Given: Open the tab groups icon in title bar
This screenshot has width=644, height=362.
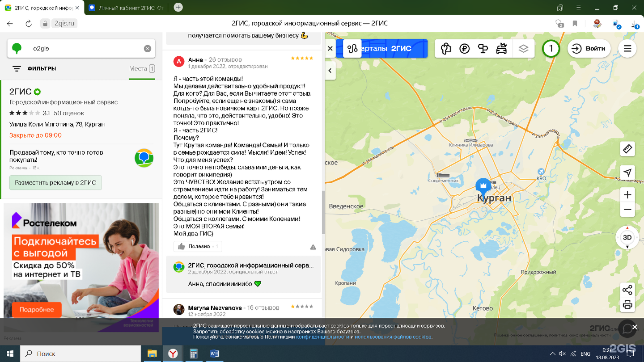Looking at the screenshot, I should (x=560, y=8).
